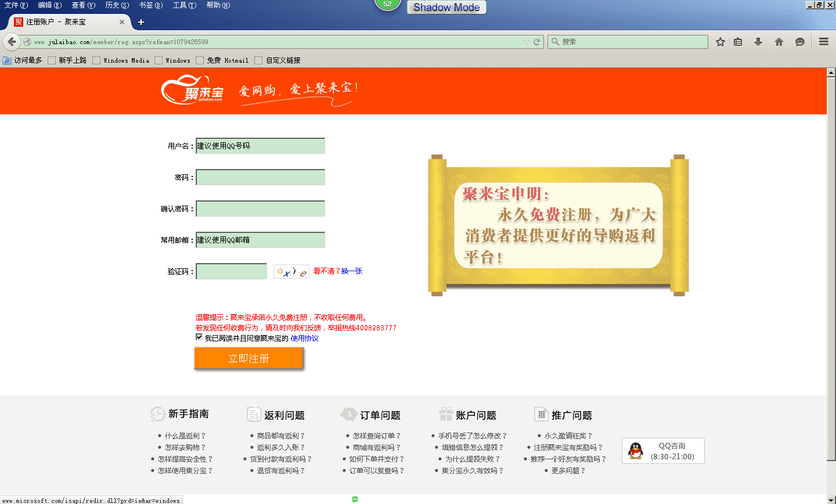Image resolution: width=836 pixels, height=504 pixels.
Task: Open the 怎样去购物？ help link
Action: point(185,448)
